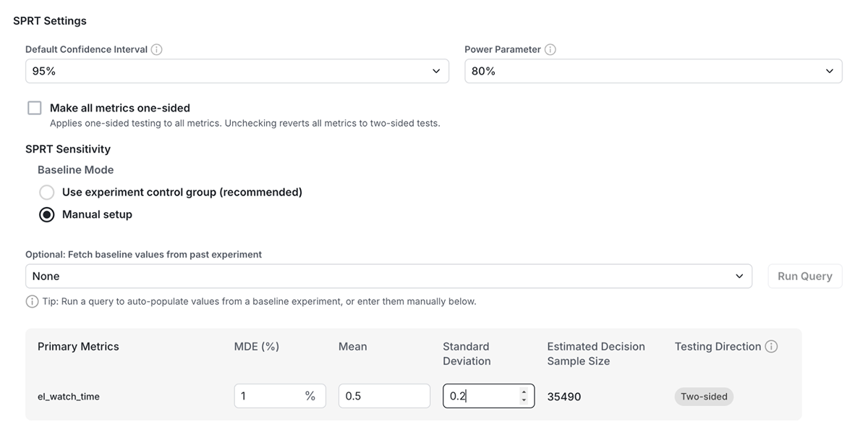Click the Mean column header
868x430 pixels.
click(353, 347)
